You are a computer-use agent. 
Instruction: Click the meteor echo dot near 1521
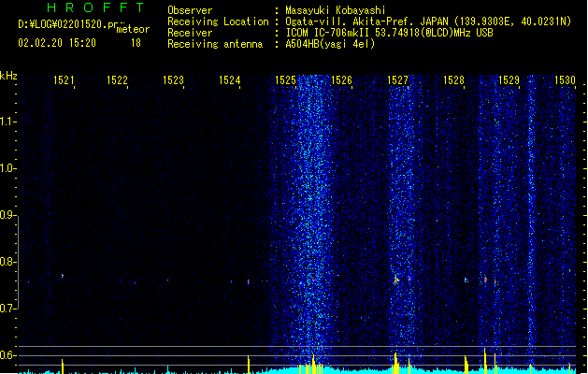coord(63,276)
